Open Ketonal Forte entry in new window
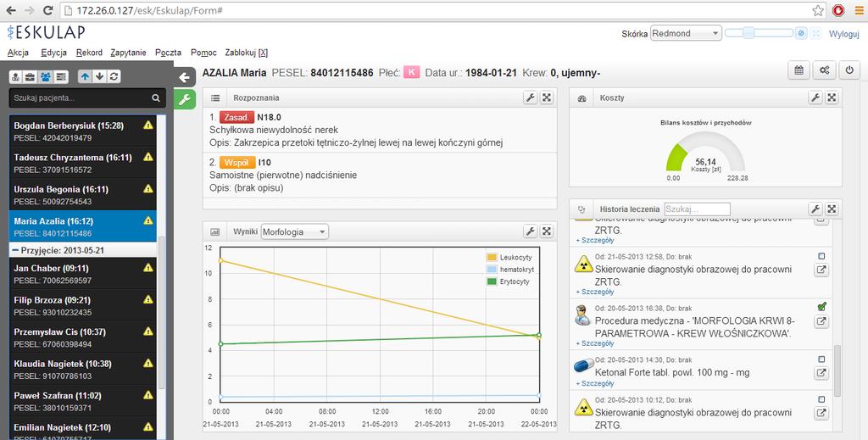 pyautogui.click(x=821, y=373)
